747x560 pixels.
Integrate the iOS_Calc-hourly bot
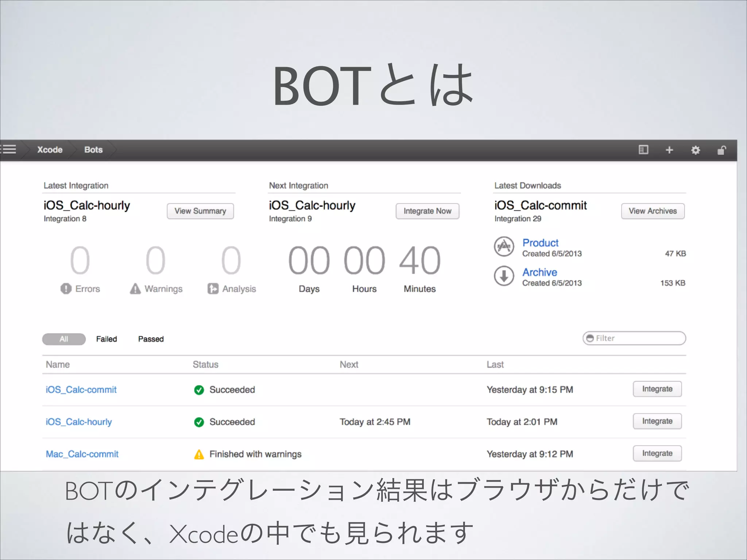pos(657,421)
